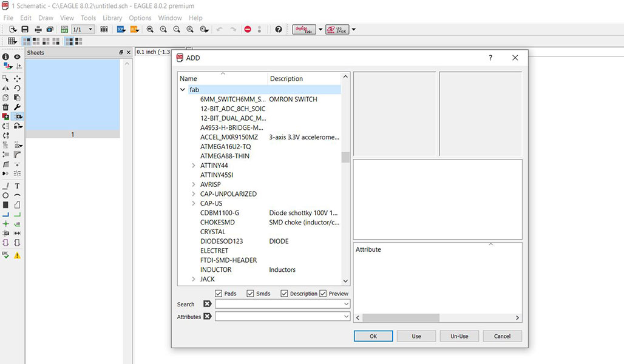Screen dimensions: 624x364
Task: Expand the CAP-UNPOLARIZED entry
Action: 194,194
